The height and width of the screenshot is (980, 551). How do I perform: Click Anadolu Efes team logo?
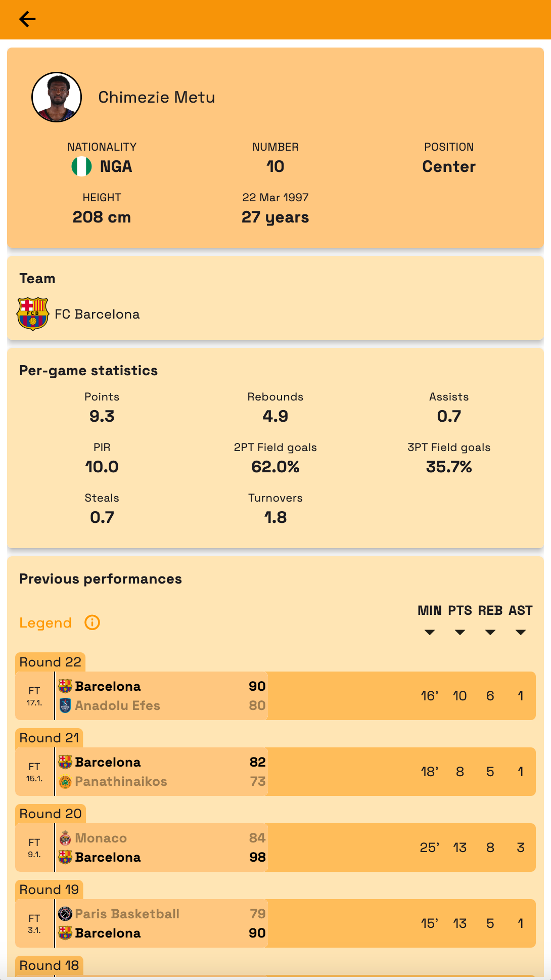(x=65, y=705)
